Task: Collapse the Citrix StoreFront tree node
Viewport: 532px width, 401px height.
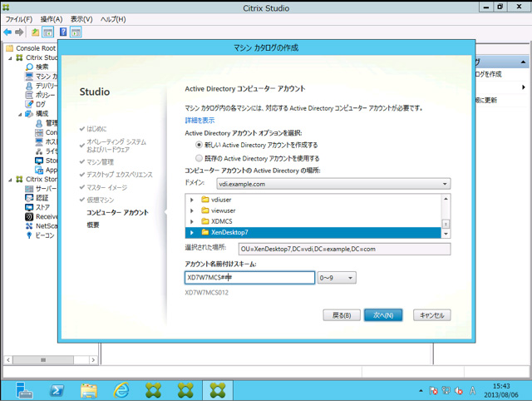Action: point(10,180)
